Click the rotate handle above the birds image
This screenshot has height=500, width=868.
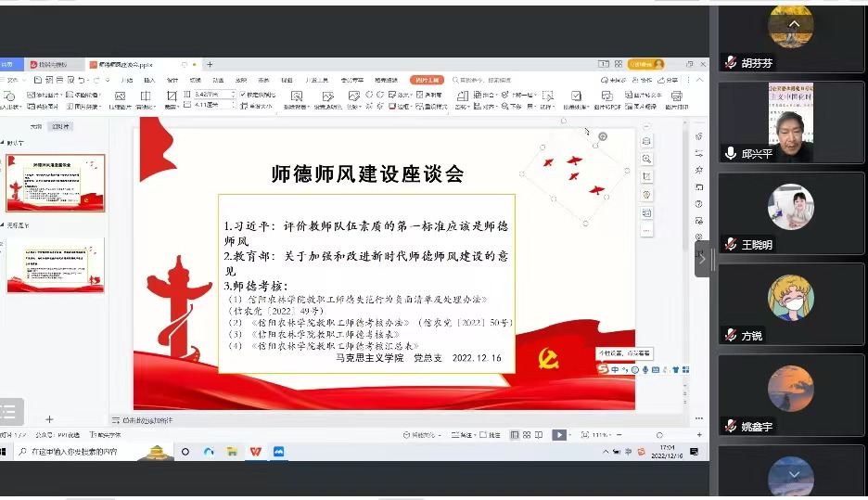(603, 136)
